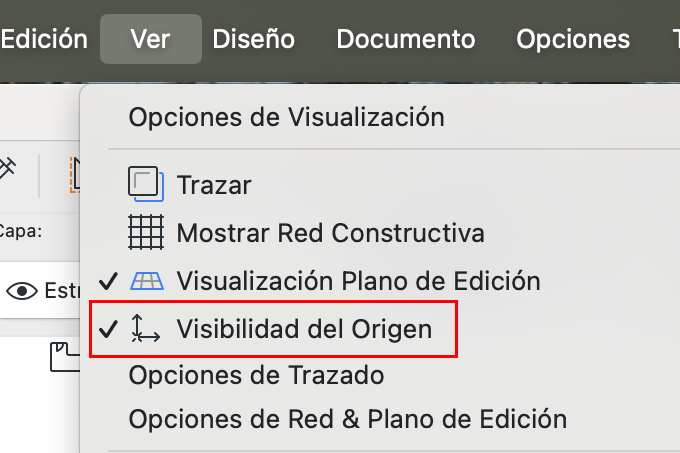Open the Edición menu
The image size is (680, 453).
[44, 39]
